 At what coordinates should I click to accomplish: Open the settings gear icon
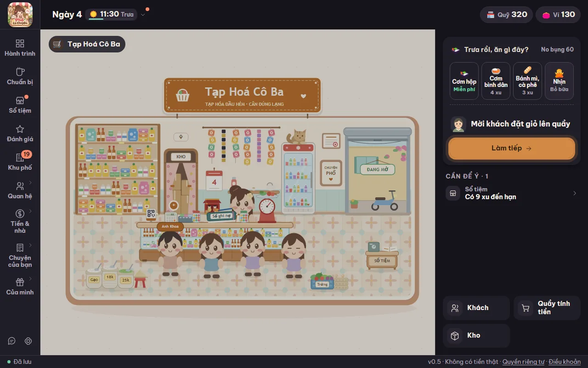28,341
